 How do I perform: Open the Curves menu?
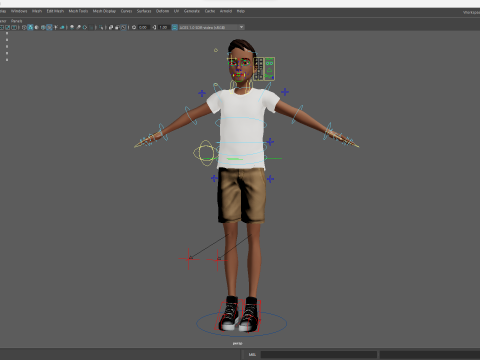tap(126, 11)
